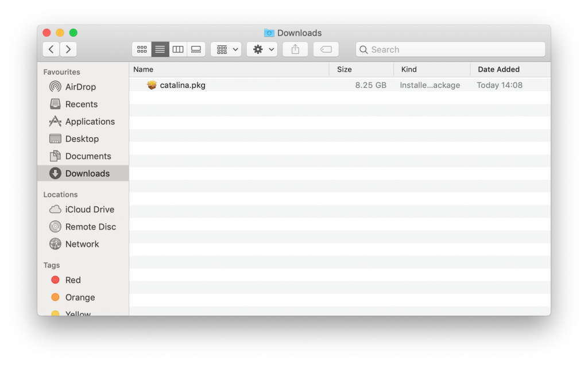Switch to gallery view in toolbar
The width and height of the screenshot is (588, 365).
click(196, 49)
